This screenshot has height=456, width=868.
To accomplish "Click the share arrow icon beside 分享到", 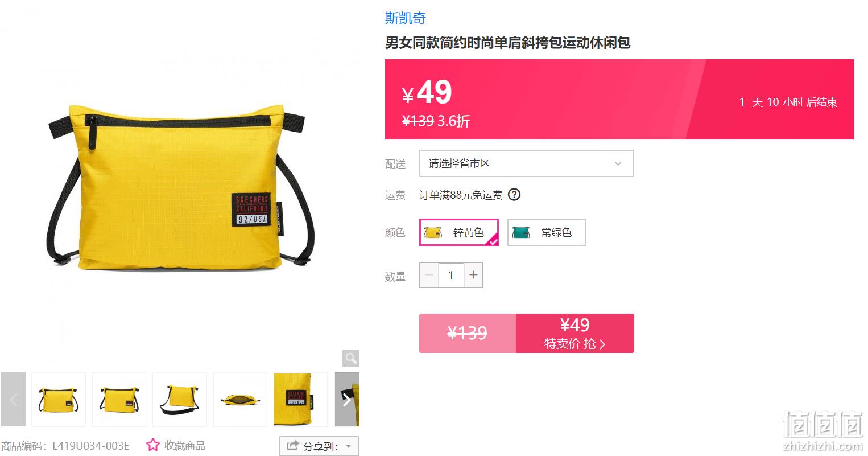I will tap(293, 446).
